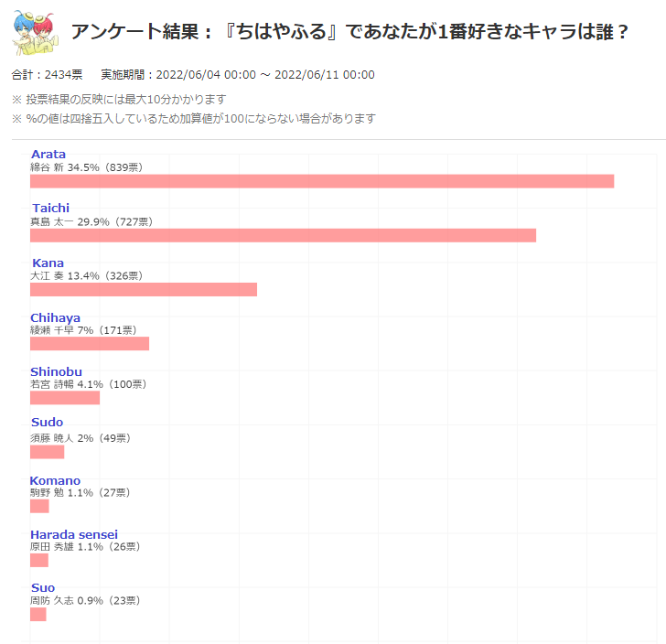
Task: Click Taichi's 29.9% pink result bar
Action: coord(283,235)
